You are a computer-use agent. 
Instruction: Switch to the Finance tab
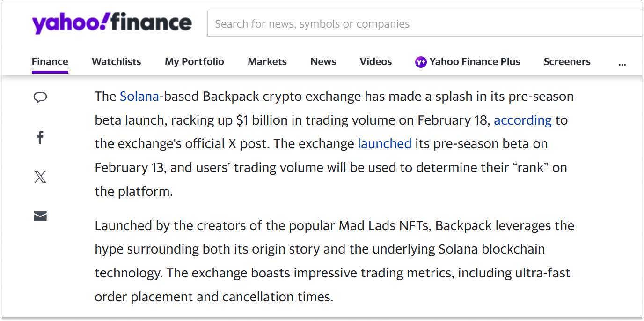(50, 62)
